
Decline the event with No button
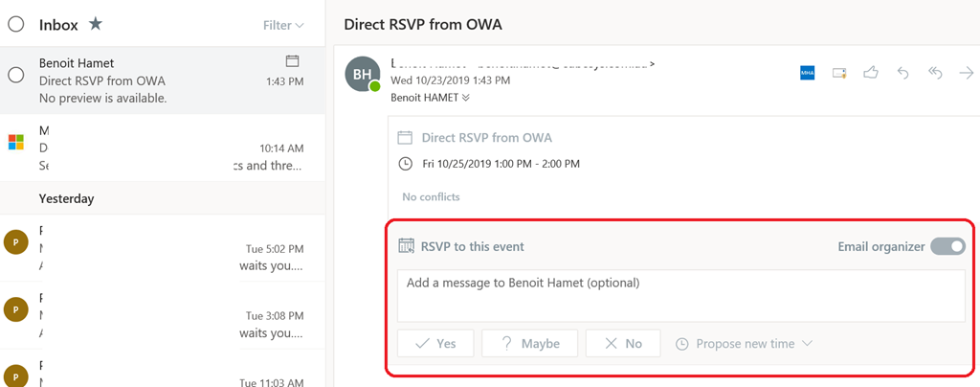pos(623,344)
